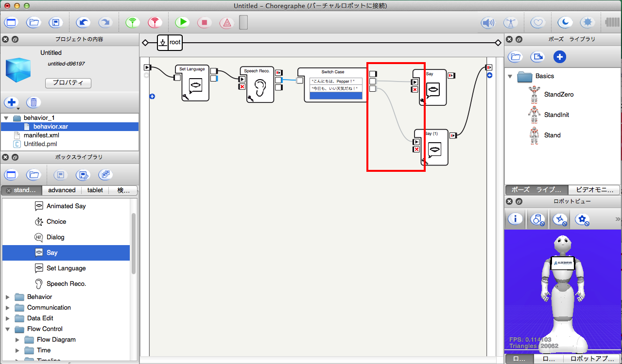Image resolution: width=622 pixels, height=364 pixels.
Task: Show robot view info icon
Action: pos(516,219)
